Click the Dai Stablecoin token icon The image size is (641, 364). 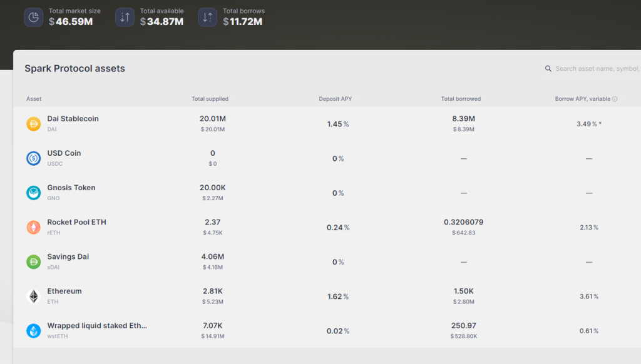[34, 124]
